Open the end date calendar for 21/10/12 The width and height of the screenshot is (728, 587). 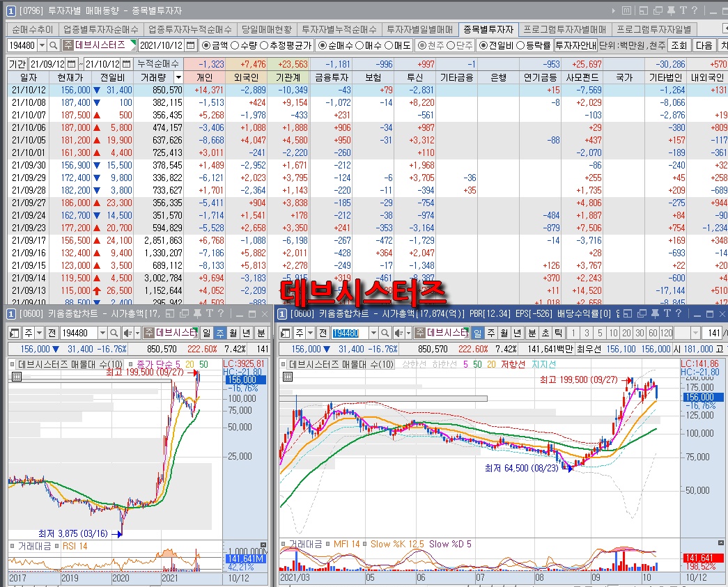(x=126, y=64)
